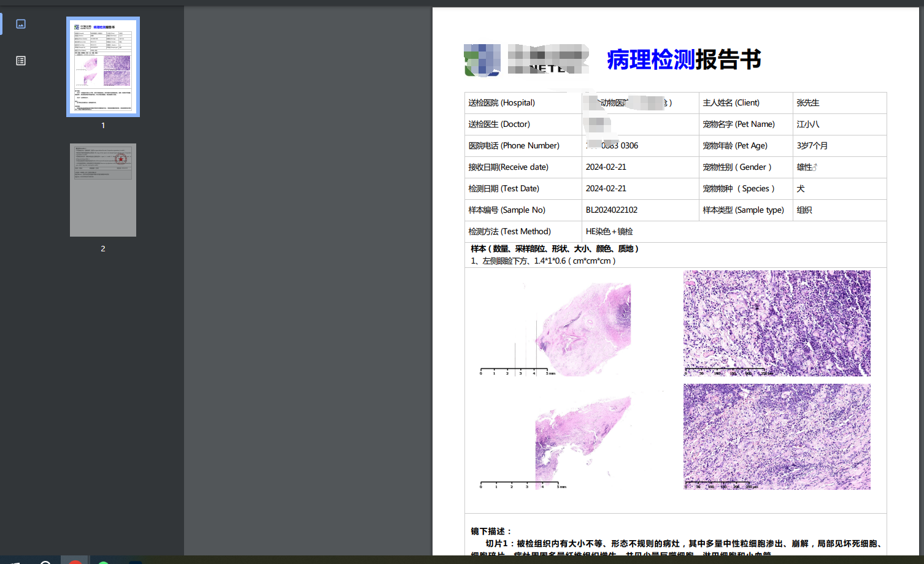Click the sample description line 左侧眼睑下方

(544, 261)
